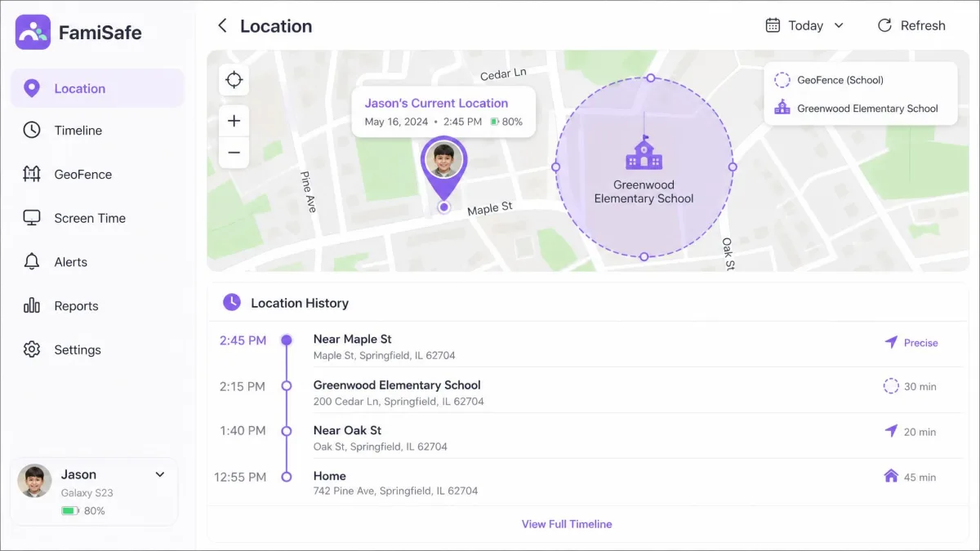Click Jason's avatar in the sidebar card
Viewport: 980px width, 551px height.
coord(35,482)
